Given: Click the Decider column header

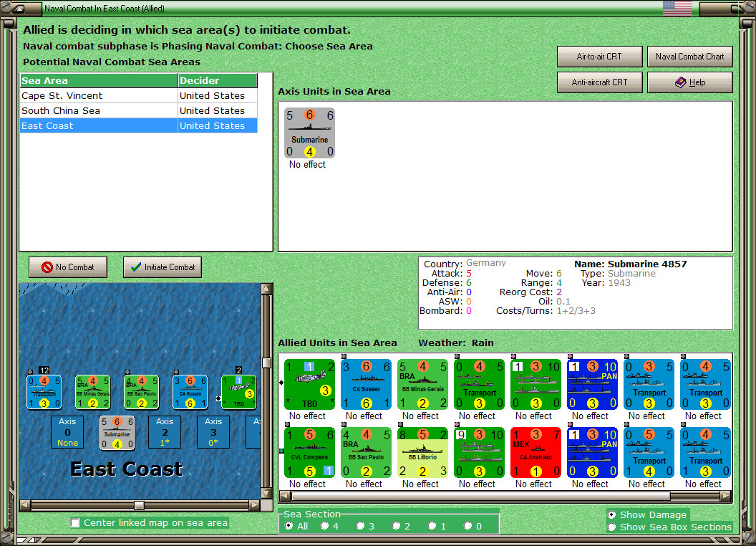Looking at the screenshot, I should pyautogui.click(x=218, y=81).
